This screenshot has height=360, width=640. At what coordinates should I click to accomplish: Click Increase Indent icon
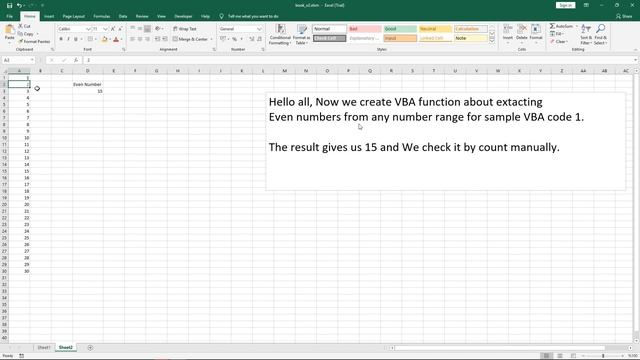click(165, 39)
